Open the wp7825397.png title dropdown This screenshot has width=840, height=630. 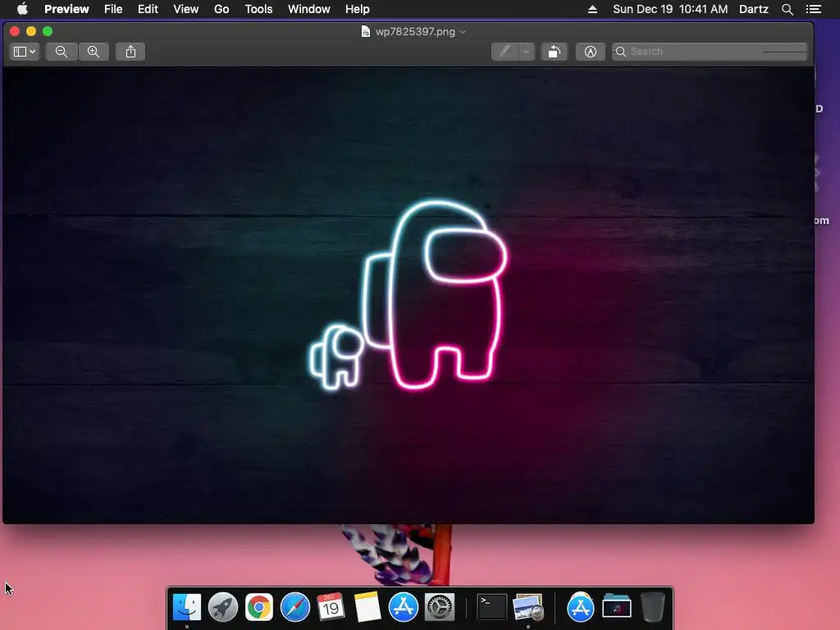click(x=463, y=32)
